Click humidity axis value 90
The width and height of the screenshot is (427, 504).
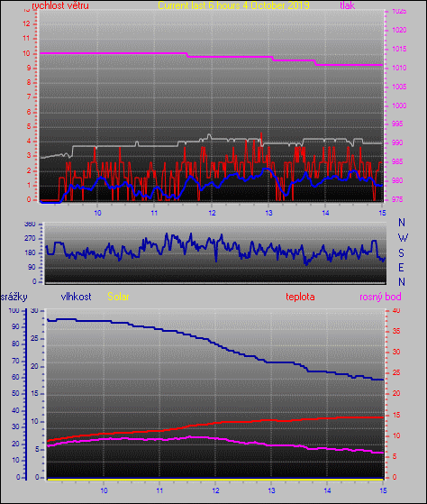pyautogui.click(x=15, y=327)
